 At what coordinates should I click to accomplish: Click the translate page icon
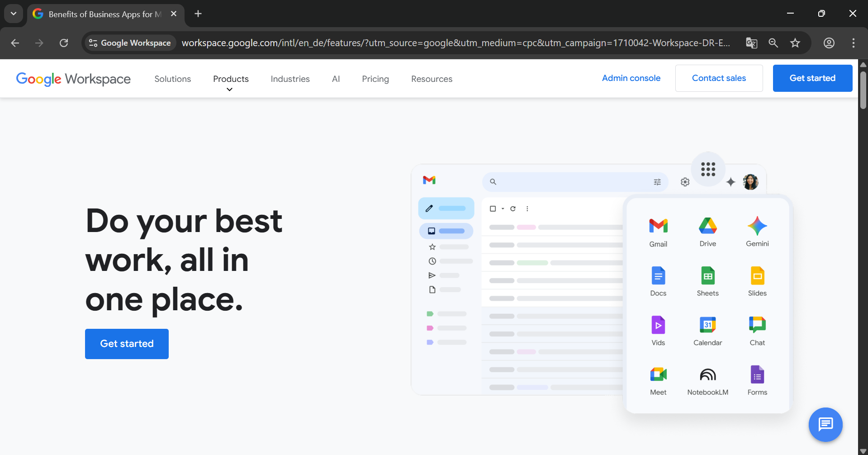point(751,43)
